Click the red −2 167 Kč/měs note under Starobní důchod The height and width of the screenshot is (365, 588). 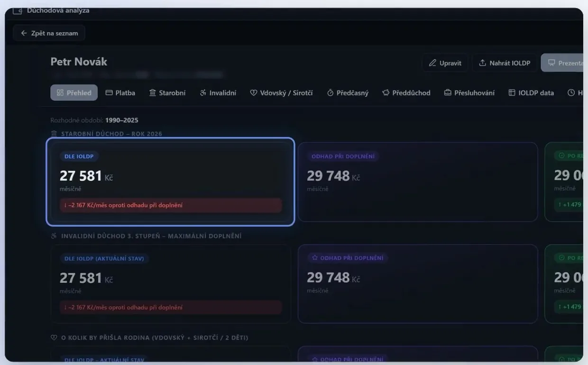[x=171, y=205]
